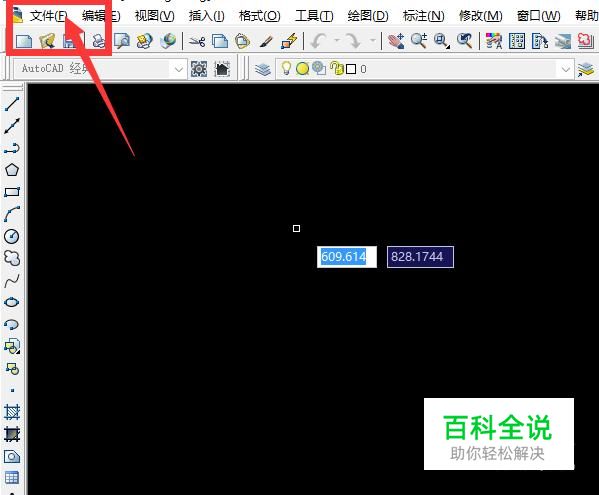This screenshot has height=495, width=599.
Task: Click the 3D DWF globe icon
Action: tap(168, 40)
